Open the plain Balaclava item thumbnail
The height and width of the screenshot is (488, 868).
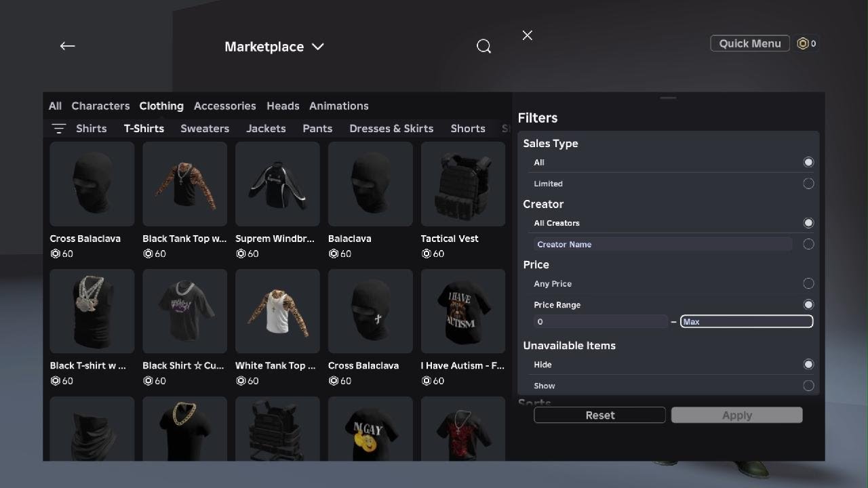370,184
